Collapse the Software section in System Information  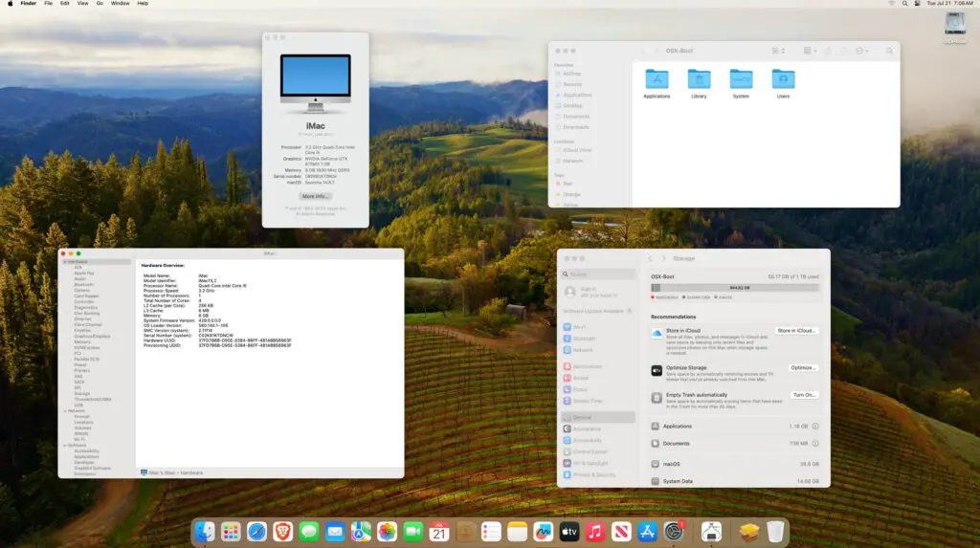point(65,446)
